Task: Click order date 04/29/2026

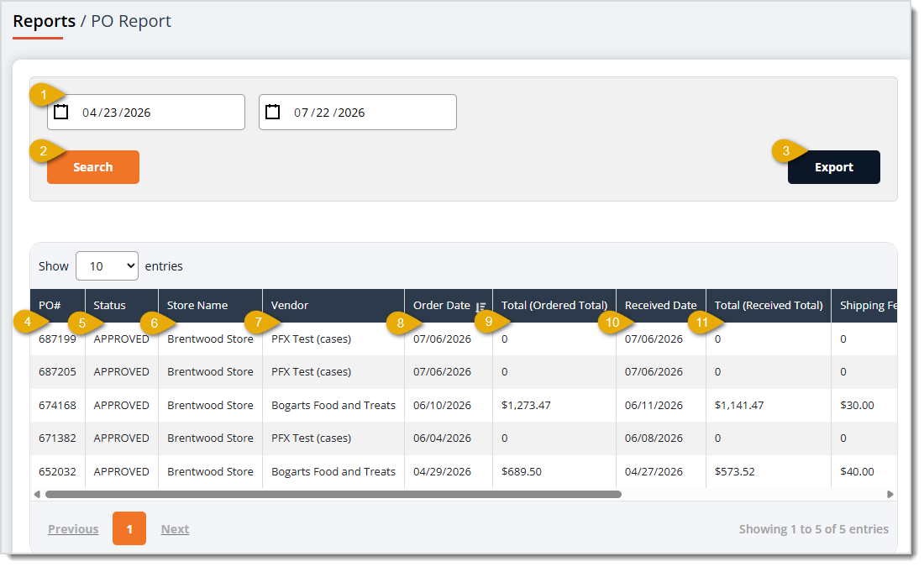Action: [442, 471]
